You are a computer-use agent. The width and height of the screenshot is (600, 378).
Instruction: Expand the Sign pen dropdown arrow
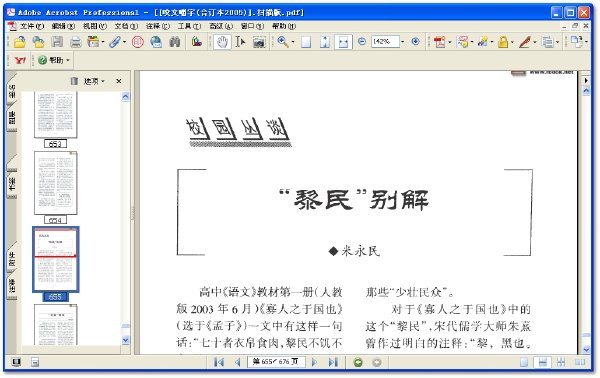(535, 42)
